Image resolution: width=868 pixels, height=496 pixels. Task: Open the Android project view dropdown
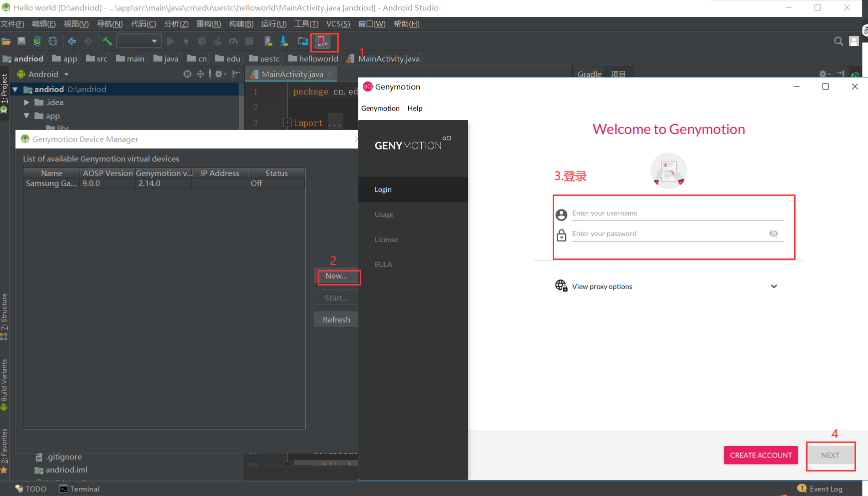coord(43,74)
